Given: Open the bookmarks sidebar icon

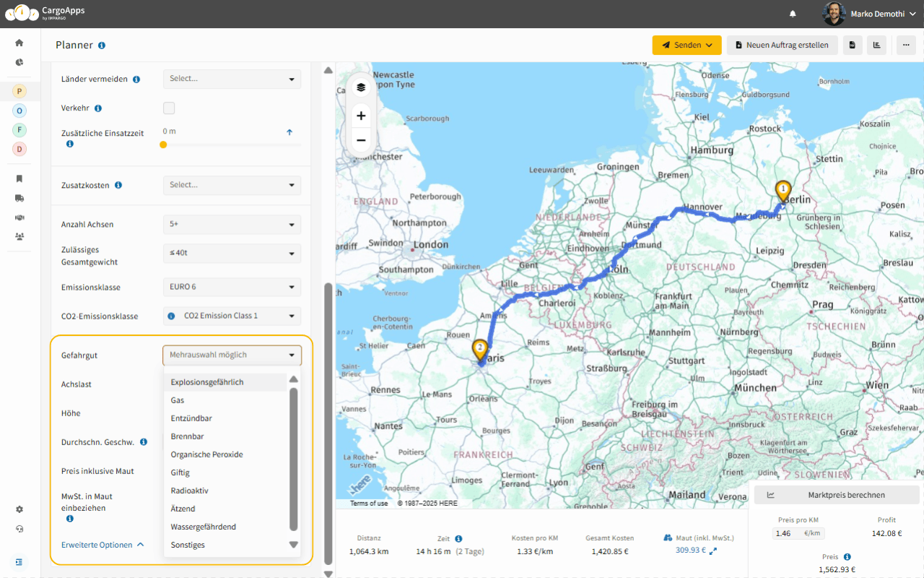Looking at the screenshot, I should (19, 178).
